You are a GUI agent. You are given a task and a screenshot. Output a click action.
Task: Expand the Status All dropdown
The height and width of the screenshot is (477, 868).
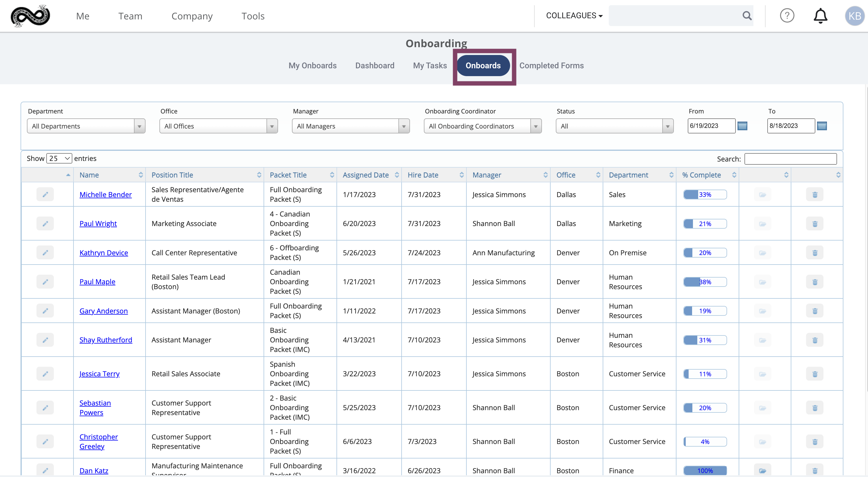(615, 126)
